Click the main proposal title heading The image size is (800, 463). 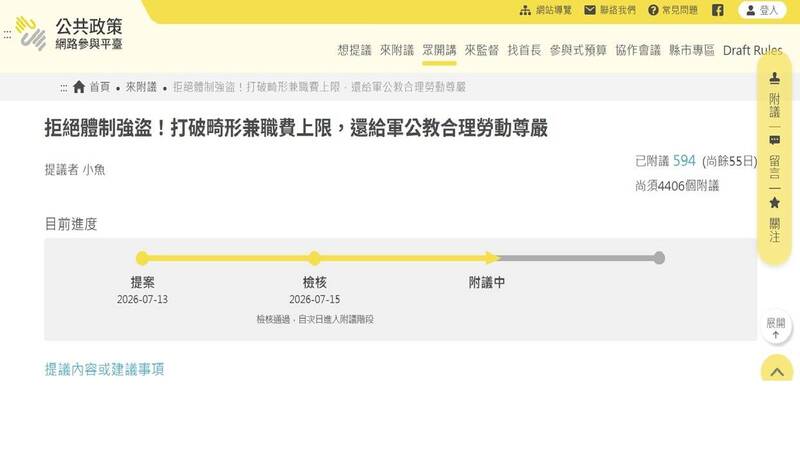pos(296,128)
